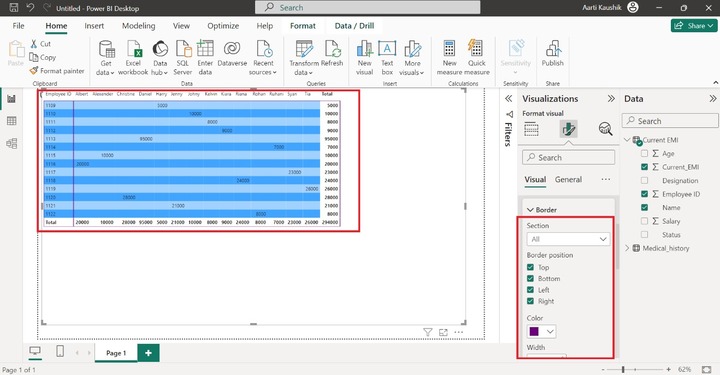Viewport: 720px width, 375px height.
Task: Toggle the Bottom border checkbox
Action: click(530, 279)
